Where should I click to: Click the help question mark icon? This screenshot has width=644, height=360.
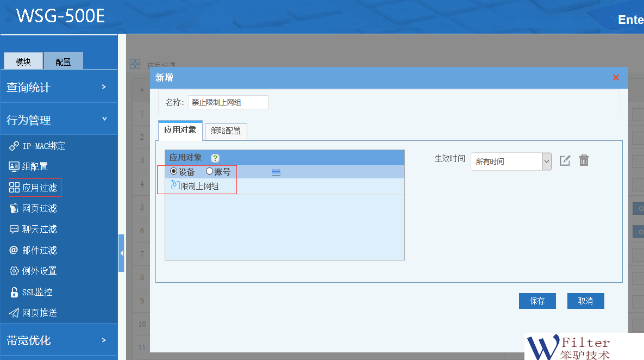point(215,158)
